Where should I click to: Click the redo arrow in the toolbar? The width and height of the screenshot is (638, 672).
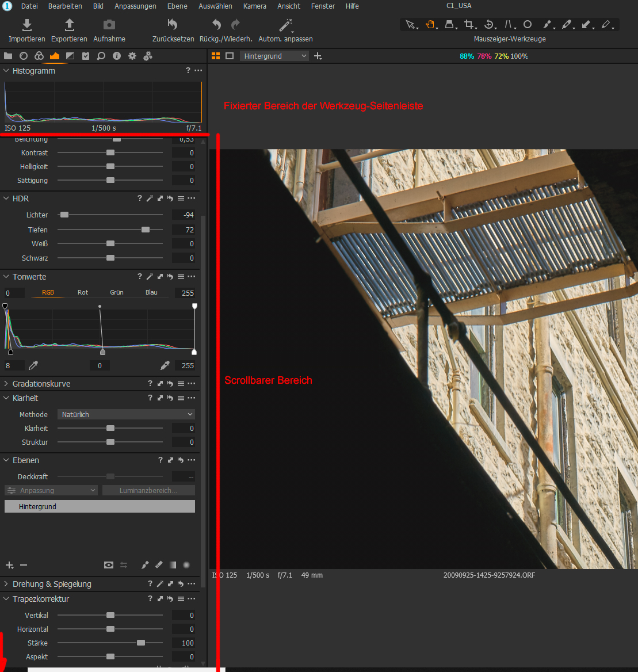(x=235, y=24)
